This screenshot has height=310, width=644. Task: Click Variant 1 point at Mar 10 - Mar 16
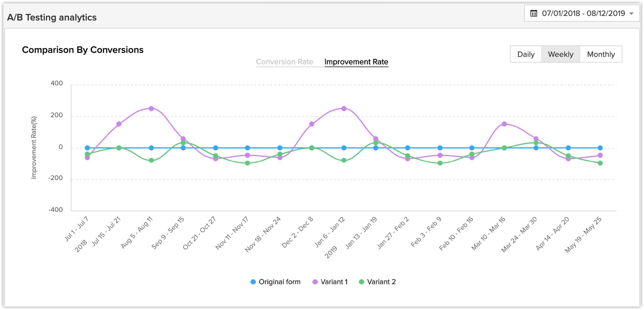(504, 124)
